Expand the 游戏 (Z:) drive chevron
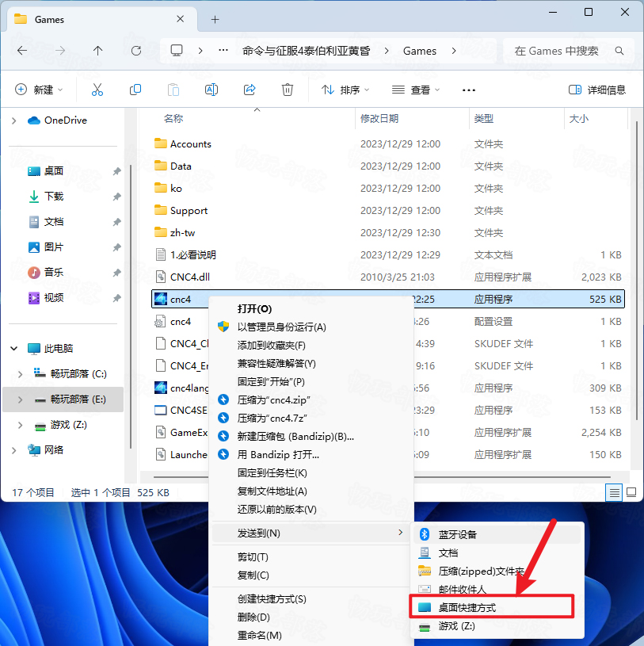 [x=20, y=425]
